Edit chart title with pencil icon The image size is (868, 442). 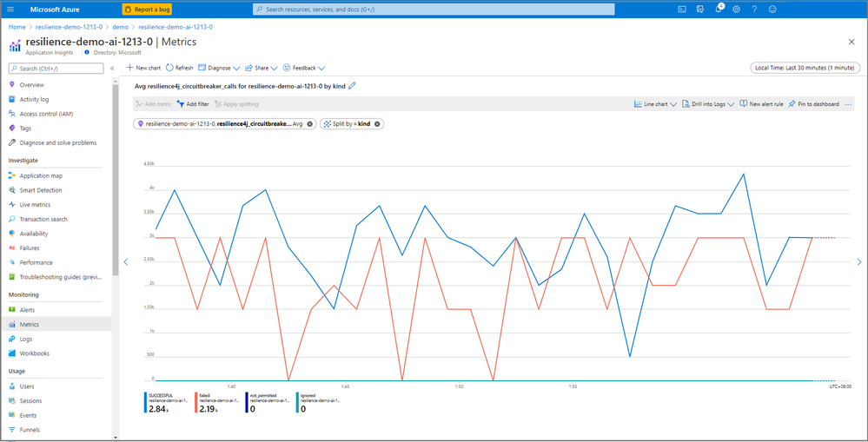pyautogui.click(x=352, y=86)
